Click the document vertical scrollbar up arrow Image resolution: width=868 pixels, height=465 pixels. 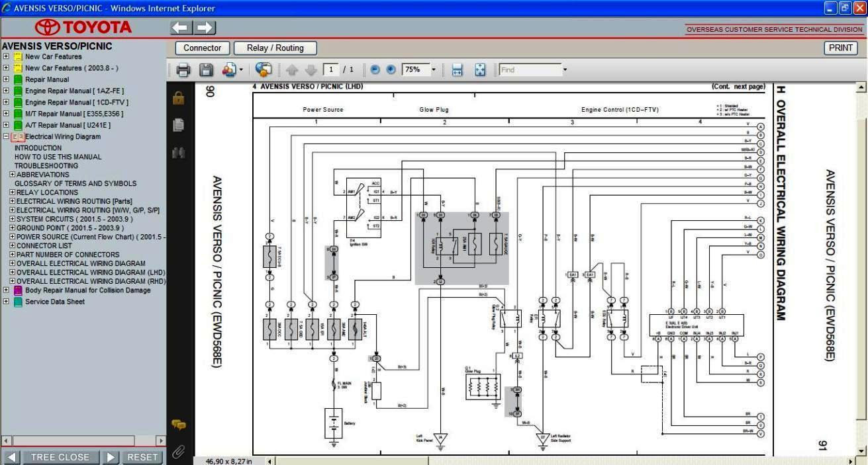tap(861, 87)
